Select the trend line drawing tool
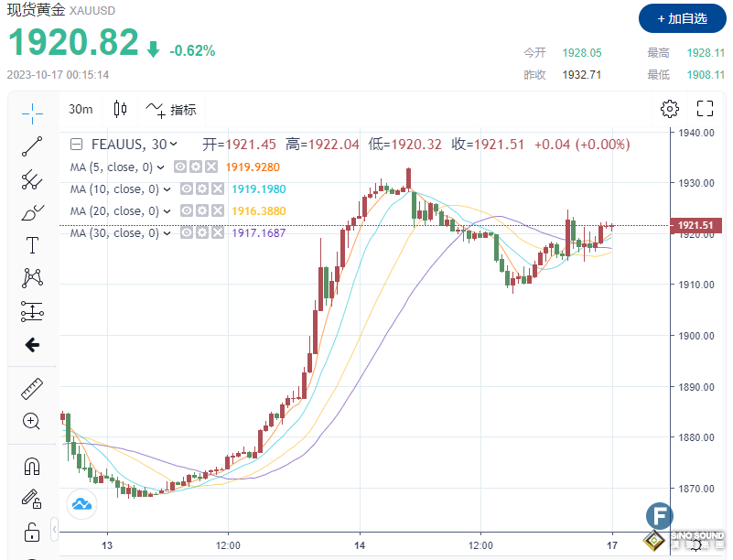The width and height of the screenshot is (733, 560). pos(31,145)
